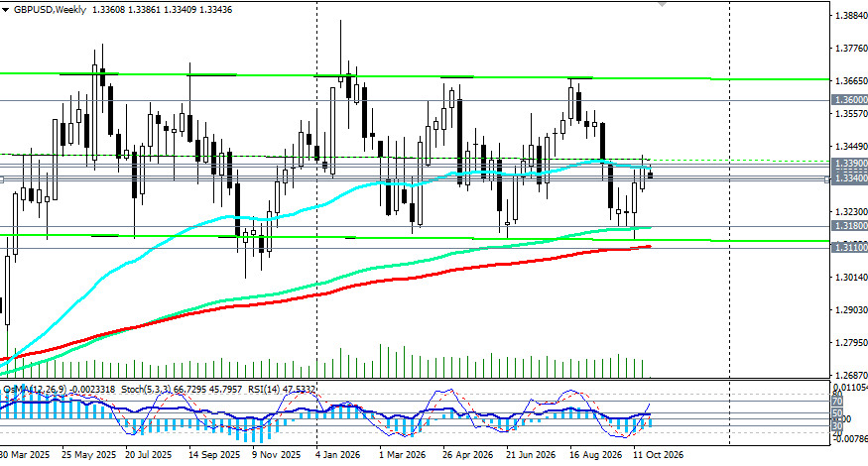Click the 1.37760 value on price scale
This screenshot has height=466, width=868.
[851, 49]
